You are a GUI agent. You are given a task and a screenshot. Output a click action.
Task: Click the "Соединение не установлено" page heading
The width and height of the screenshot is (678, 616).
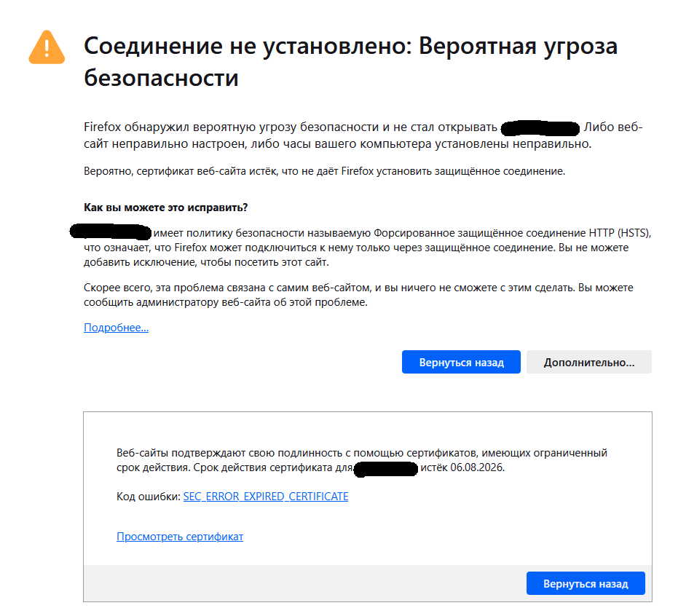pyautogui.click(x=351, y=61)
